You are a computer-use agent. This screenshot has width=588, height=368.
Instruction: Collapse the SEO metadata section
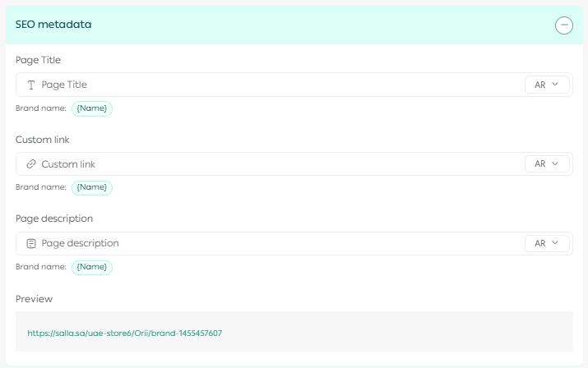[x=563, y=25]
